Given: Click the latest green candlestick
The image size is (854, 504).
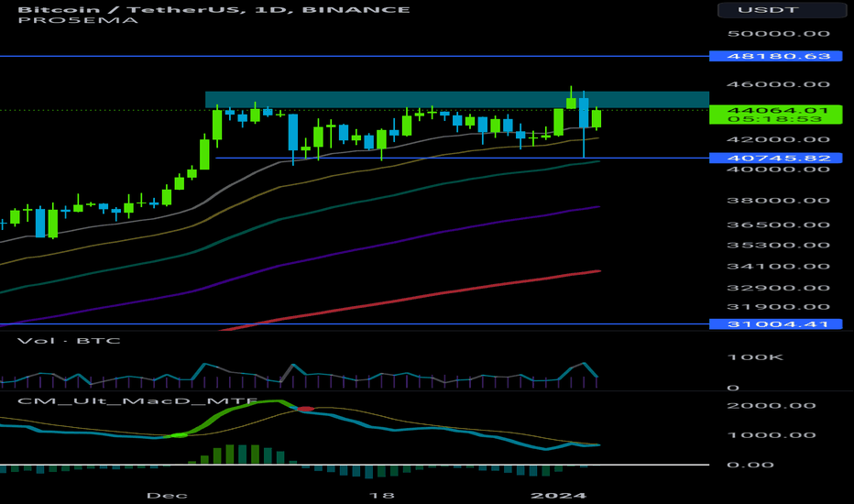Looking at the screenshot, I should 597,119.
